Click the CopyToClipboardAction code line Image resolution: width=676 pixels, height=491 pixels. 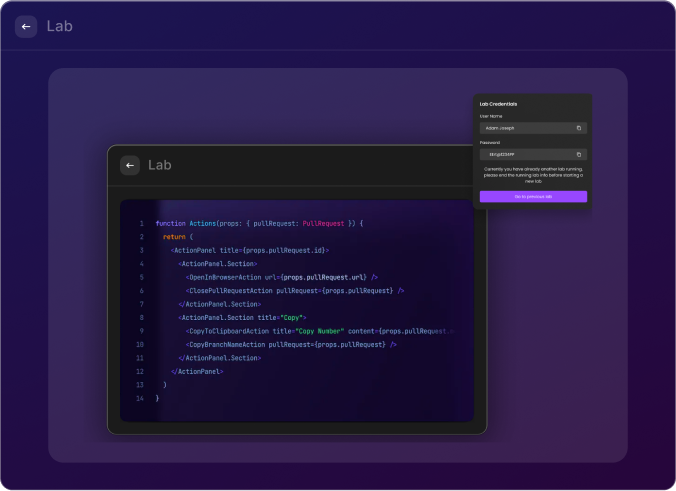318,331
